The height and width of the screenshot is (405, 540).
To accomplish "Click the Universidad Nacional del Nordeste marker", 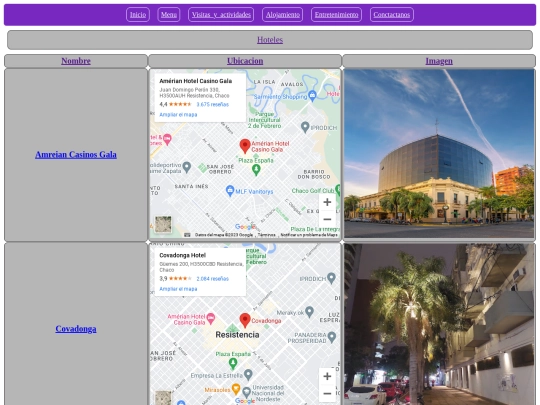I will (x=246, y=392).
